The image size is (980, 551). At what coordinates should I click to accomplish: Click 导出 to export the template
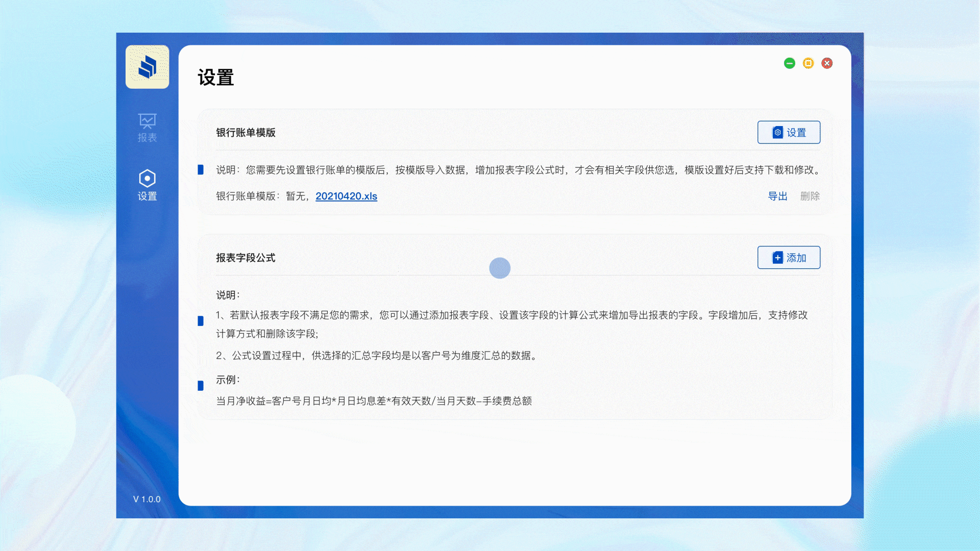click(777, 196)
